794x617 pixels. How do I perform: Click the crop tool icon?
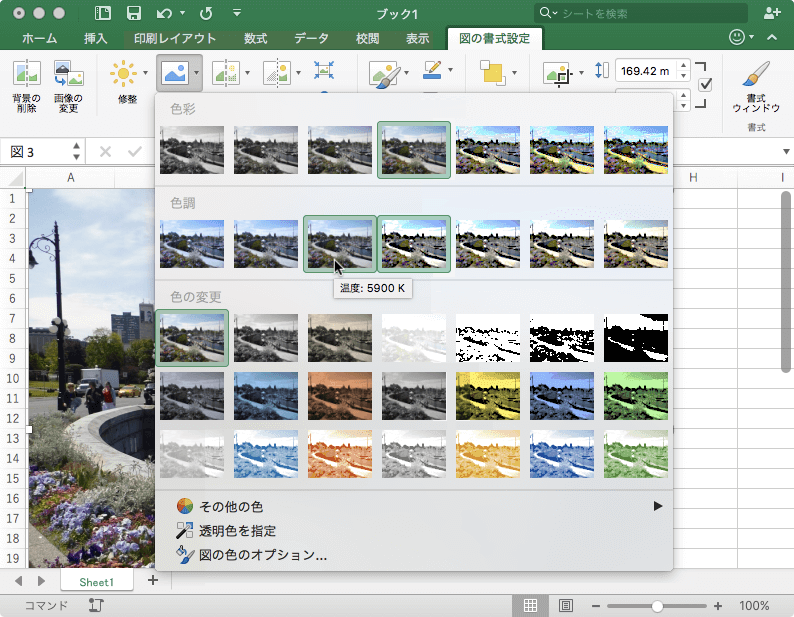point(556,74)
